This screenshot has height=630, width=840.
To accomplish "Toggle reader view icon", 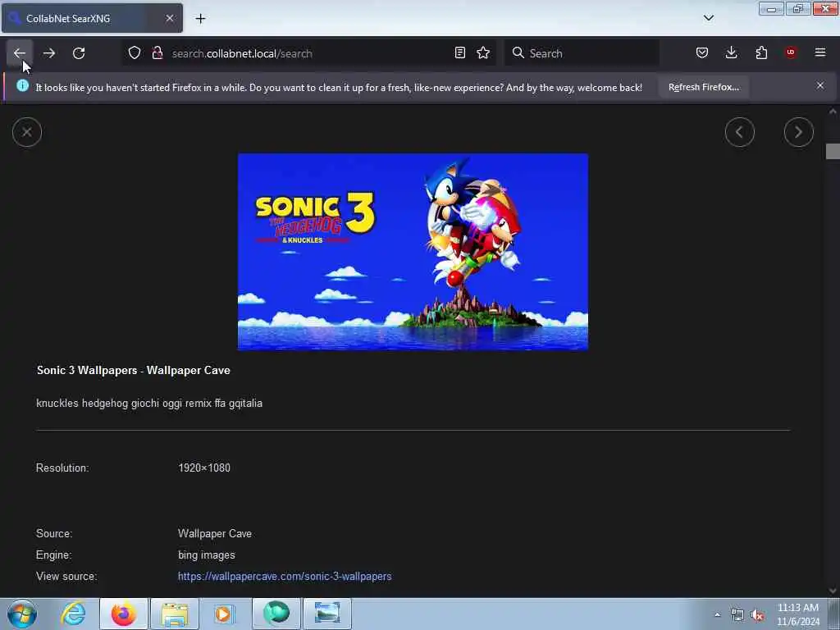I will pyautogui.click(x=459, y=52).
